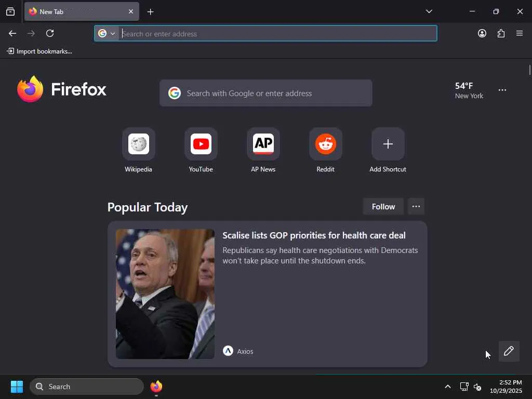Image resolution: width=532 pixels, height=399 pixels.
Task: Click Import bookmarks in bookmarks toolbar
Action: point(39,51)
